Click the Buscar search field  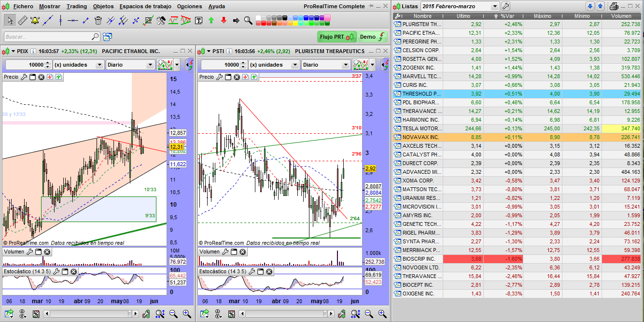pos(52,37)
